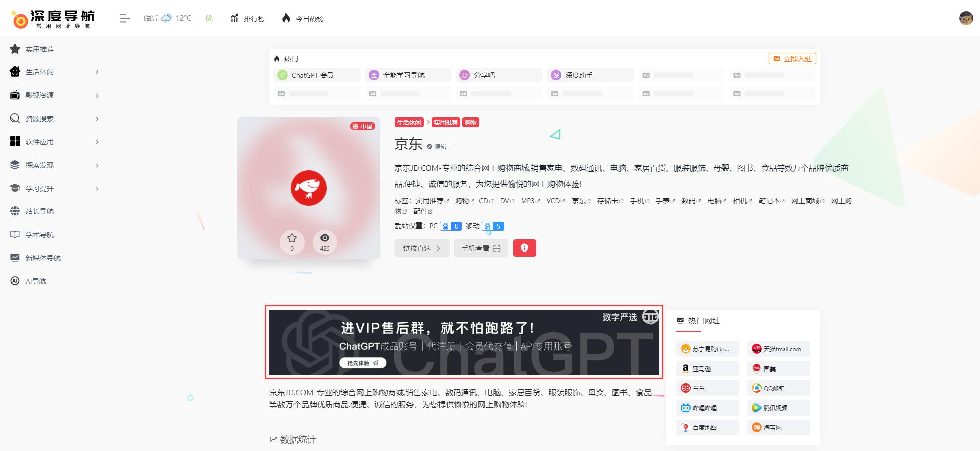Click the 链接直达 button
This screenshot has height=451, width=980.
(x=422, y=248)
